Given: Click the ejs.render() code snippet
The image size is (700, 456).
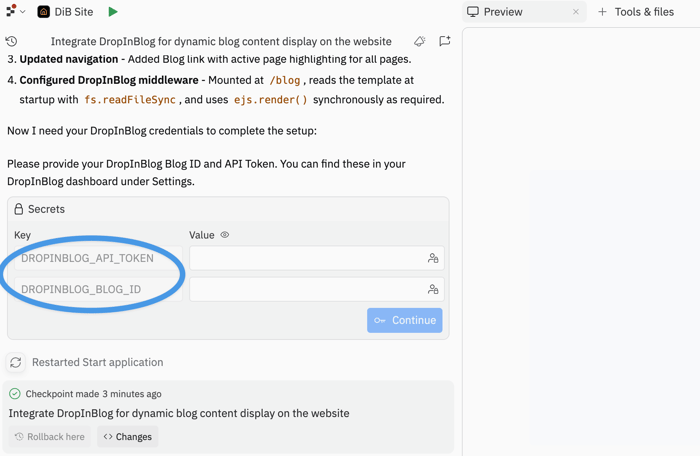Looking at the screenshot, I should click(x=271, y=100).
